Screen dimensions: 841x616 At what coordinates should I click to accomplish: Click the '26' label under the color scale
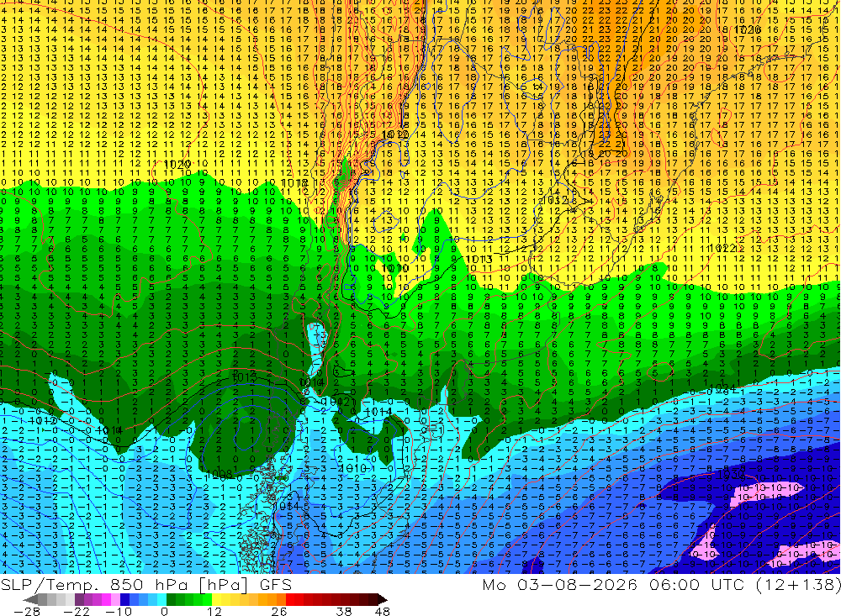coord(279,611)
